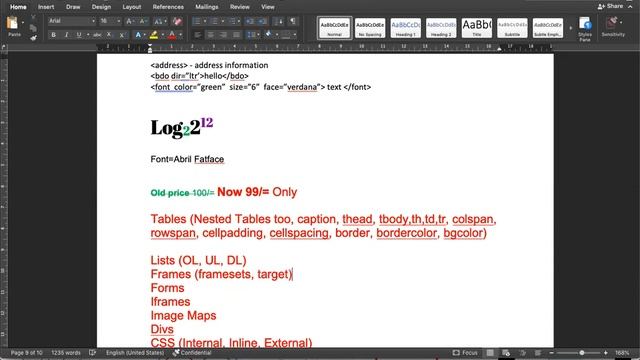Toggle show paragraph marks

(x=293, y=21)
